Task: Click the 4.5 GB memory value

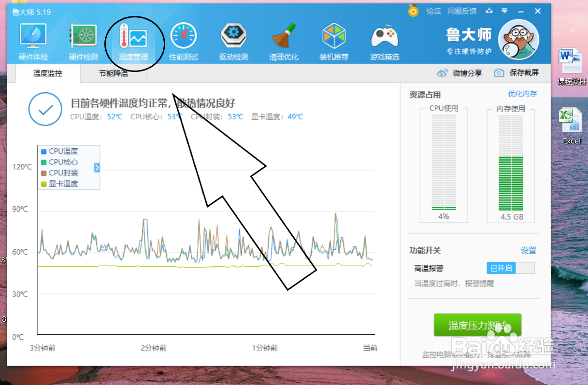Action: 512,217
